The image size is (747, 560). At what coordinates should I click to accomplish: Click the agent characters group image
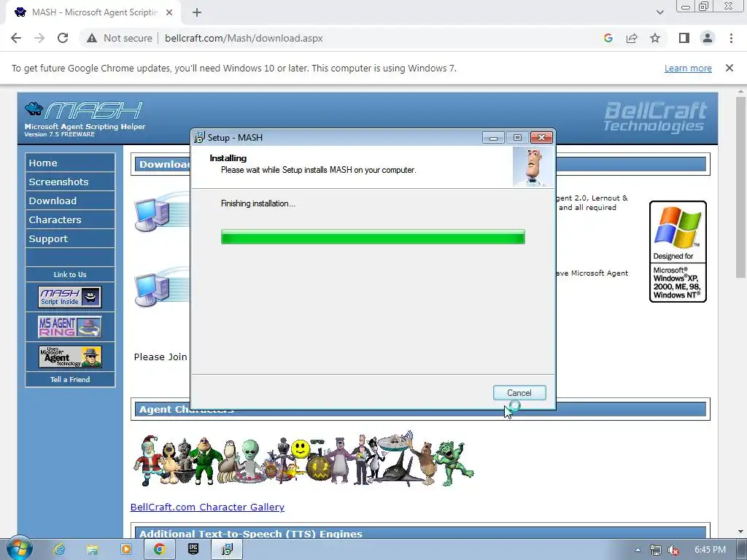(303, 459)
